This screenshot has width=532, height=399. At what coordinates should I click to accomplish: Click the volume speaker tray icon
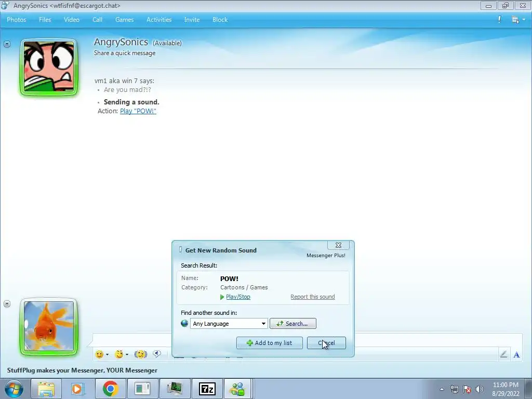click(480, 389)
